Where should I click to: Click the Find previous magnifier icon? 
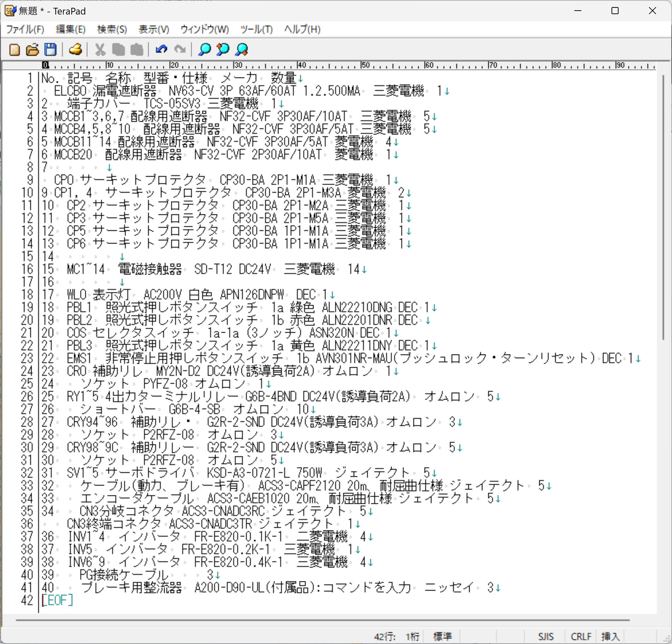(223, 50)
